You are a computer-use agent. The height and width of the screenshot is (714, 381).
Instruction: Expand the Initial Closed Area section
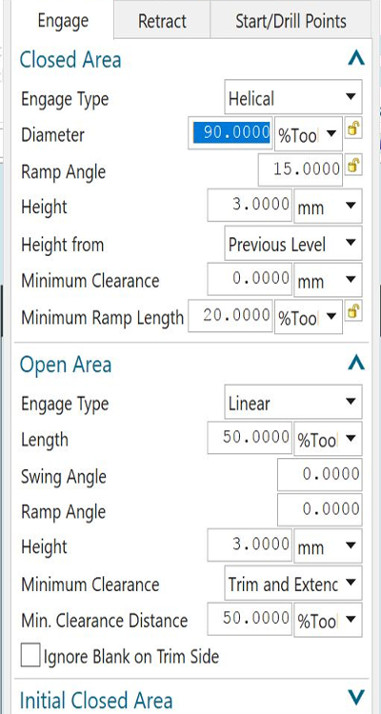point(356,696)
